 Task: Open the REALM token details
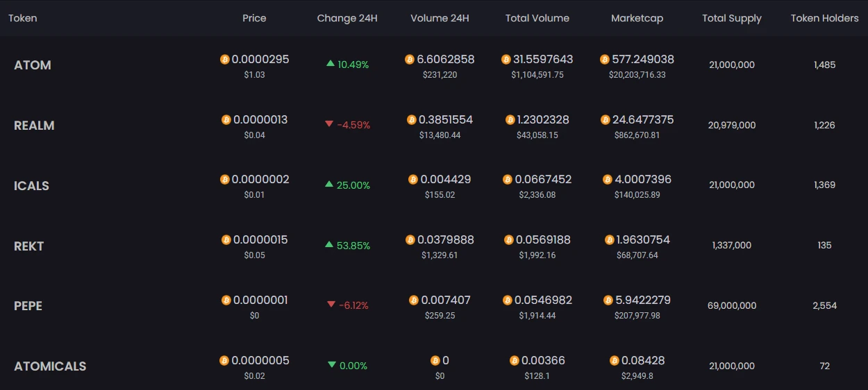[34, 126]
